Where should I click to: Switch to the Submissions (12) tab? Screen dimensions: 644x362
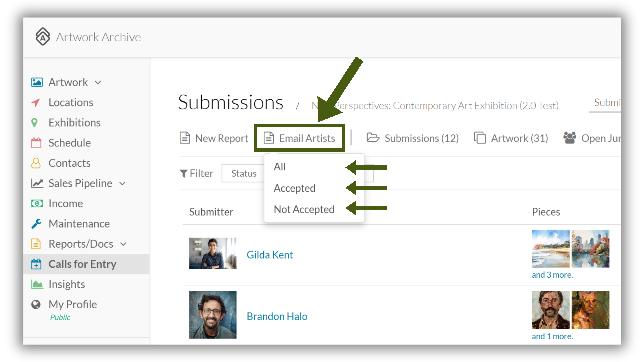coord(412,138)
